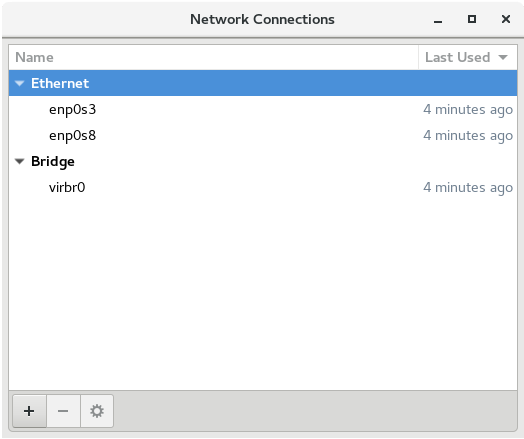Collapse the Ethernet group triangle

point(20,84)
